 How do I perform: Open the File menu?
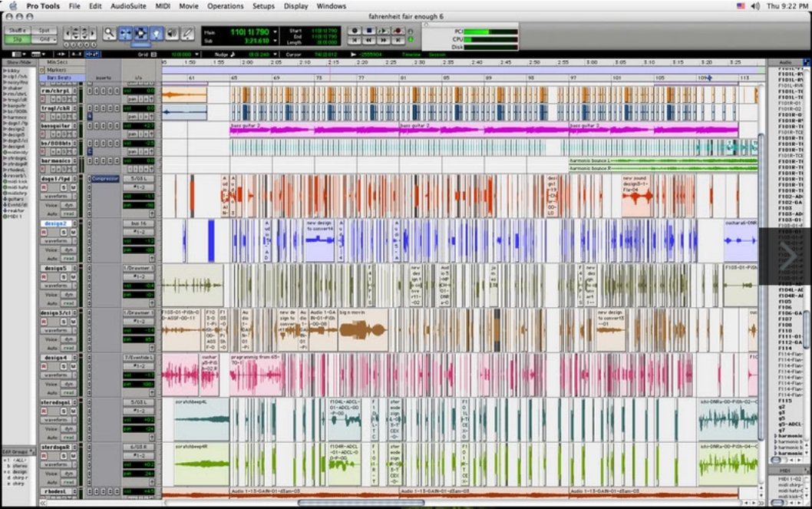pyautogui.click(x=74, y=6)
